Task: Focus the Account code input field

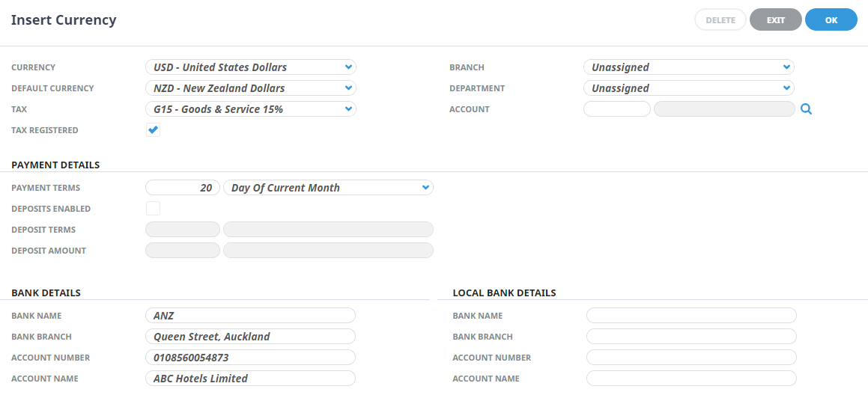Action: [x=616, y=109]
